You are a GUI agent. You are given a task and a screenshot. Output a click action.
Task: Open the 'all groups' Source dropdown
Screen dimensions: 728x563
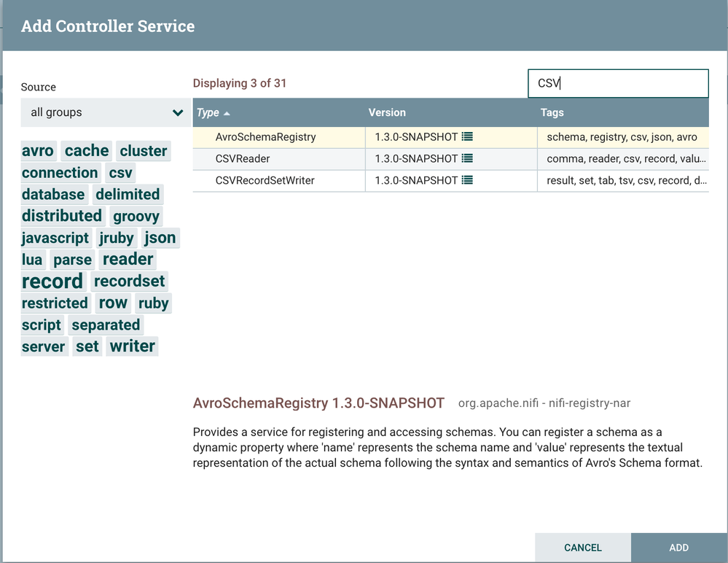pyautogui.click(x=104, y=112)
